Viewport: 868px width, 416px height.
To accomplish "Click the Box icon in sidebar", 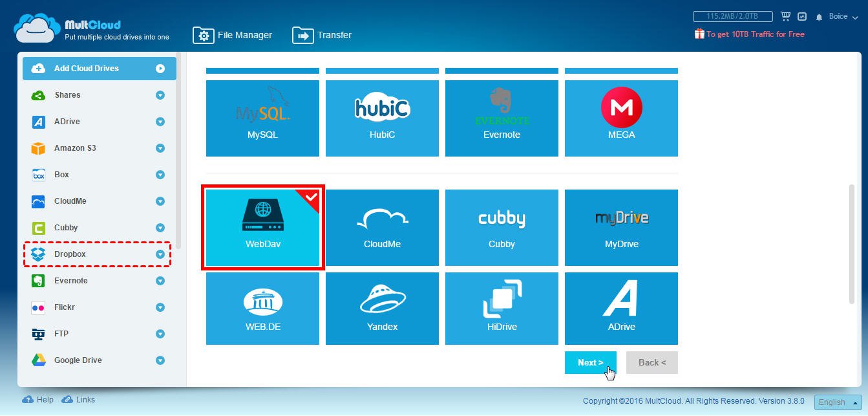I will pos(38,175).
